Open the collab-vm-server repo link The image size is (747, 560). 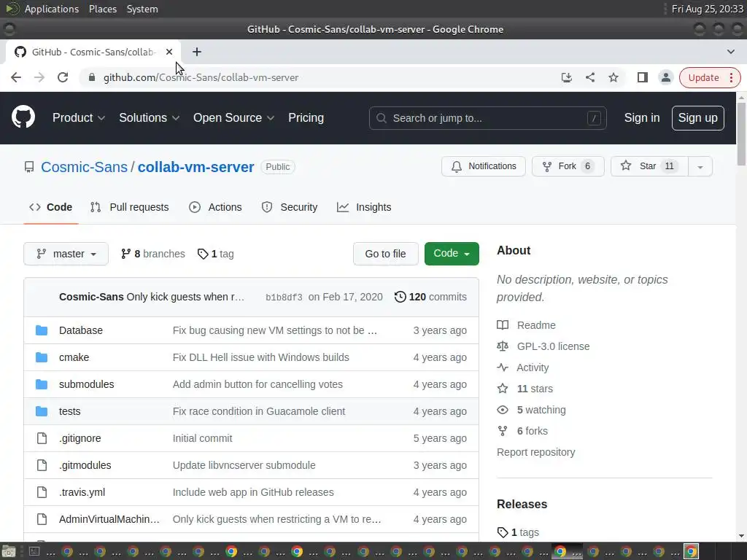(x=196, y=167)
